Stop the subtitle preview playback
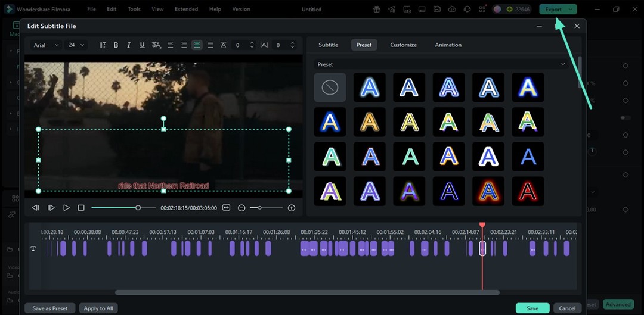This screenshot has height=315, width=644. pos(81,208)
